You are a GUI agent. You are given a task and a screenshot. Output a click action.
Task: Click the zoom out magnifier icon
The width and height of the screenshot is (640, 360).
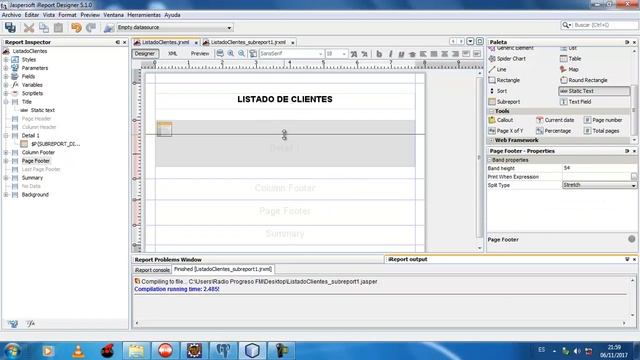(242, 53)
